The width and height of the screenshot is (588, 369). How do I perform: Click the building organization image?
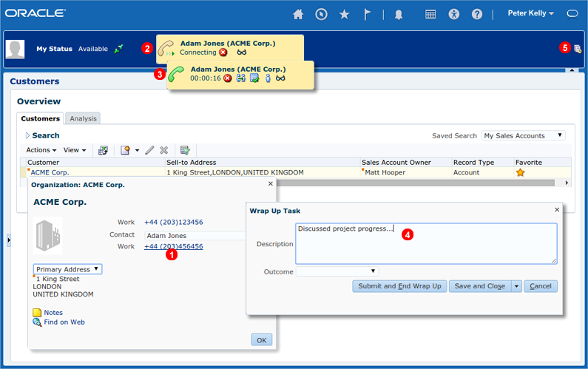(x=47, y=236)
